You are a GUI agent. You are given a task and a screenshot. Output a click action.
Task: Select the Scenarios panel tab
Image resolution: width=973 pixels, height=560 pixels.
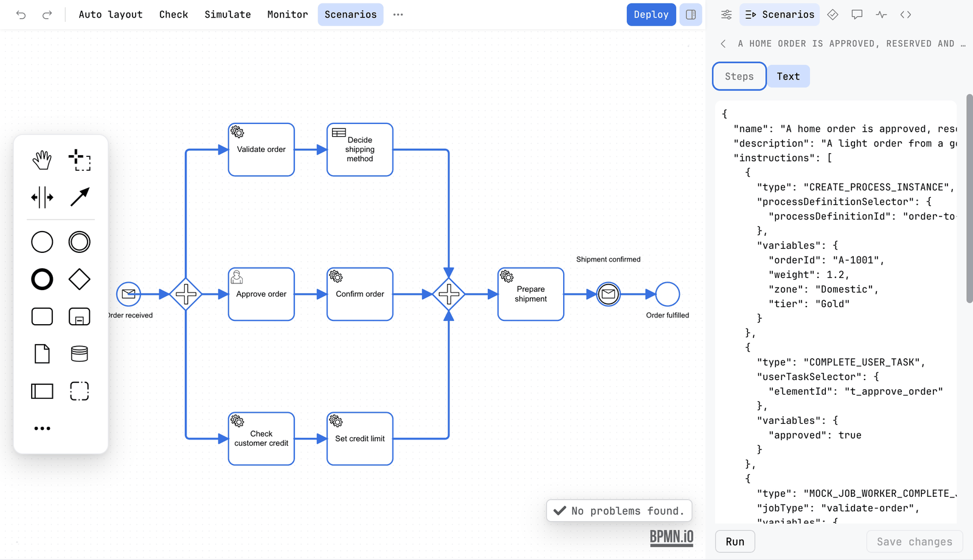780,15
